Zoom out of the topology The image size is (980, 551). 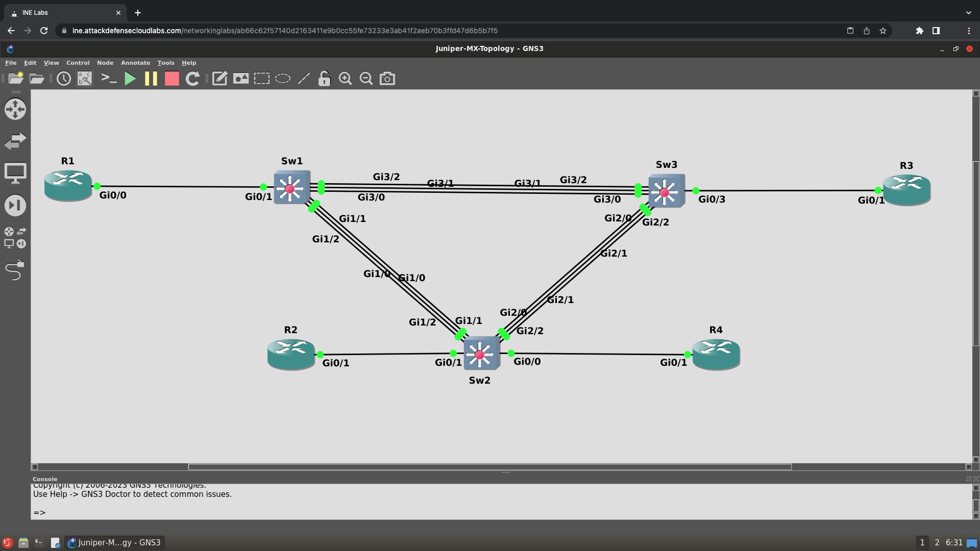366,79
